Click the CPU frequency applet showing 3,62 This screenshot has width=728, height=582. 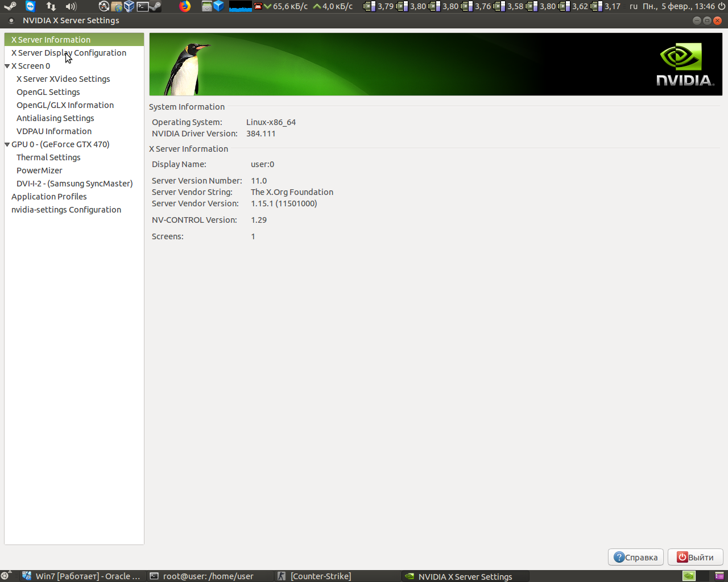click(573, 6)
